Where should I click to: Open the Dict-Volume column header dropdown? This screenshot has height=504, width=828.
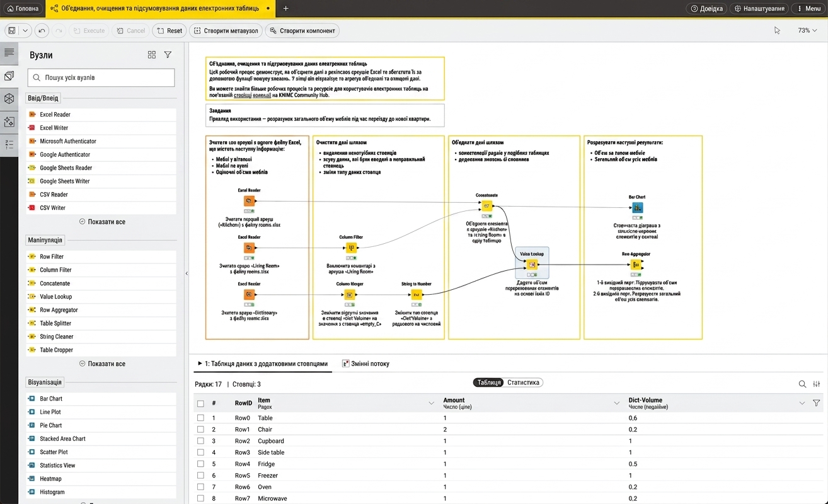pyautogui.click(x=802, y=403)
